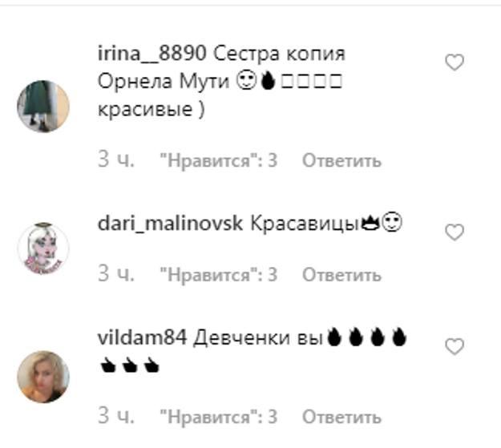Click the 3 ч. timestamp under vildam84

pyautogui.click(x=116, y=416)
